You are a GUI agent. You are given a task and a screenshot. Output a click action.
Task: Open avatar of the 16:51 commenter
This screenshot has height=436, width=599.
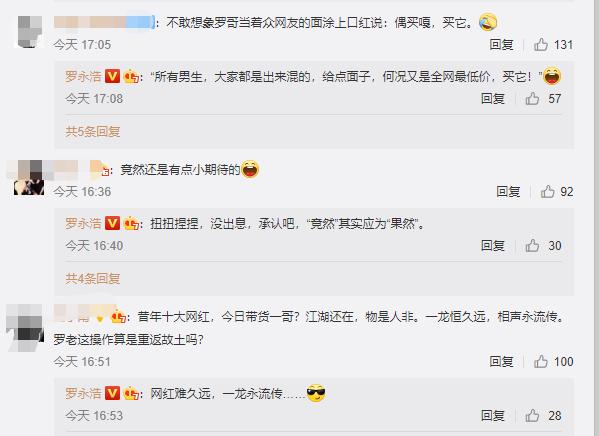point(25,328)
